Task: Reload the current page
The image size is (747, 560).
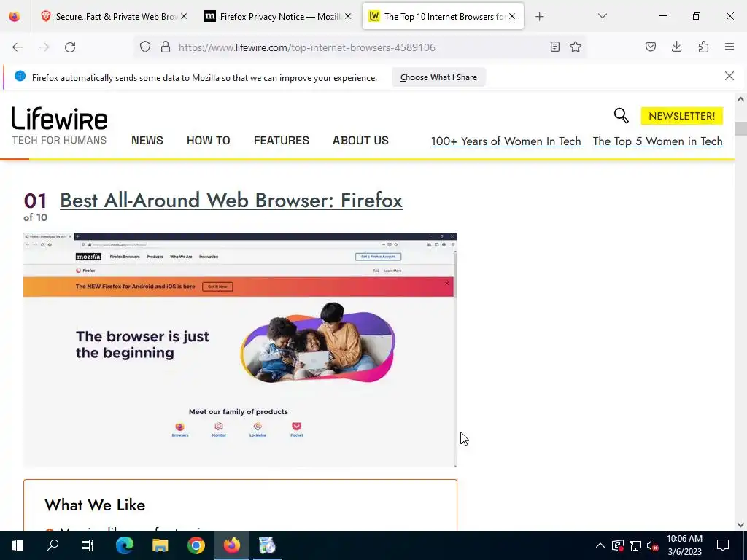Action: point(70,47)
